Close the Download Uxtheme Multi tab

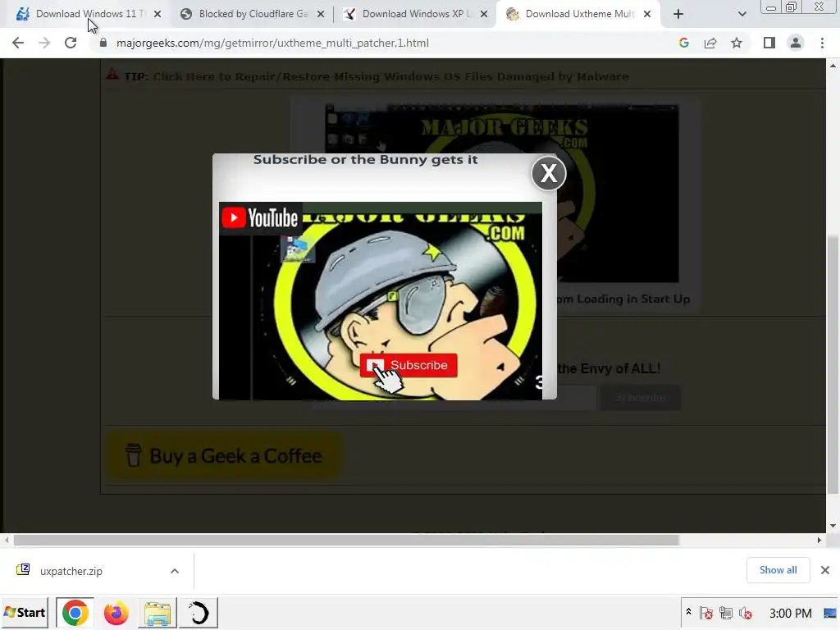647,14
